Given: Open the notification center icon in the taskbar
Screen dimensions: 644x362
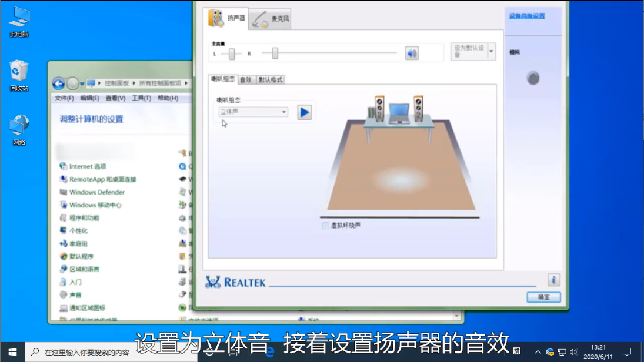Looking at the screenshot, I should tap(626, 352).
